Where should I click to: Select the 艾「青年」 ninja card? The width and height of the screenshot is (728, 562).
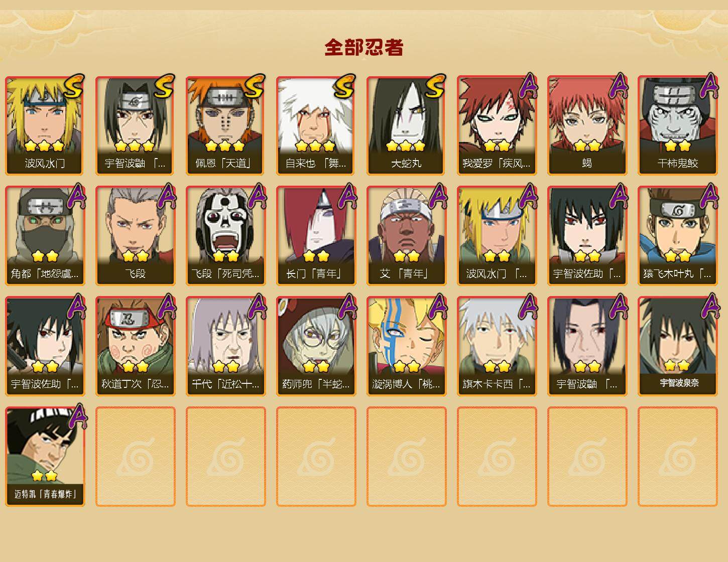pyautogui.click(x=406, y=236)
